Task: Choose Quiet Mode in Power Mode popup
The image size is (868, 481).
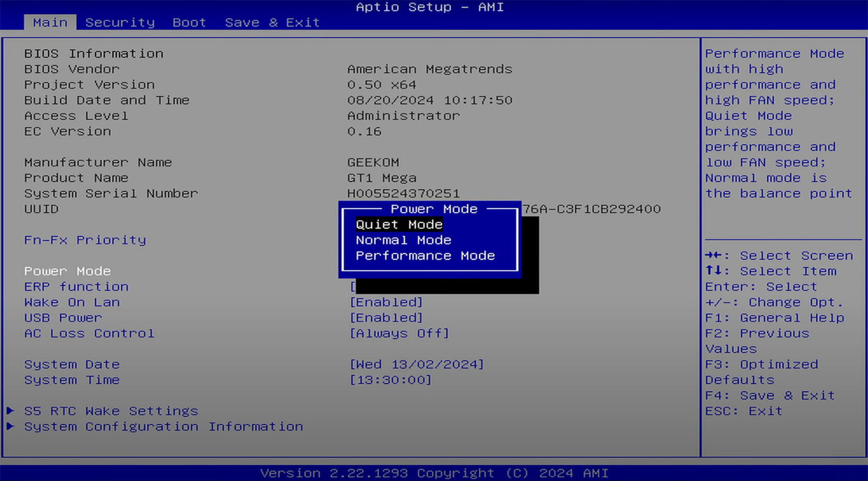Action: click(x=399, y=225)
